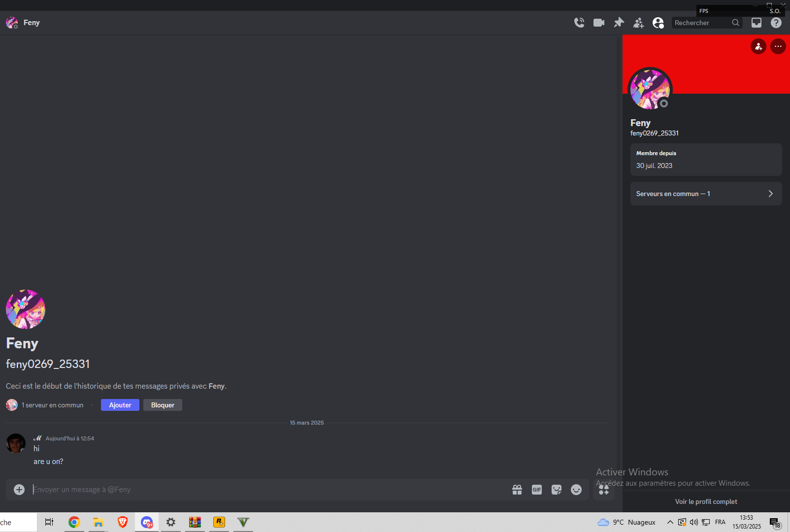Open the apps launcher icon
The width and height of the screenshot is (790, 532).
tap(604, 490)
